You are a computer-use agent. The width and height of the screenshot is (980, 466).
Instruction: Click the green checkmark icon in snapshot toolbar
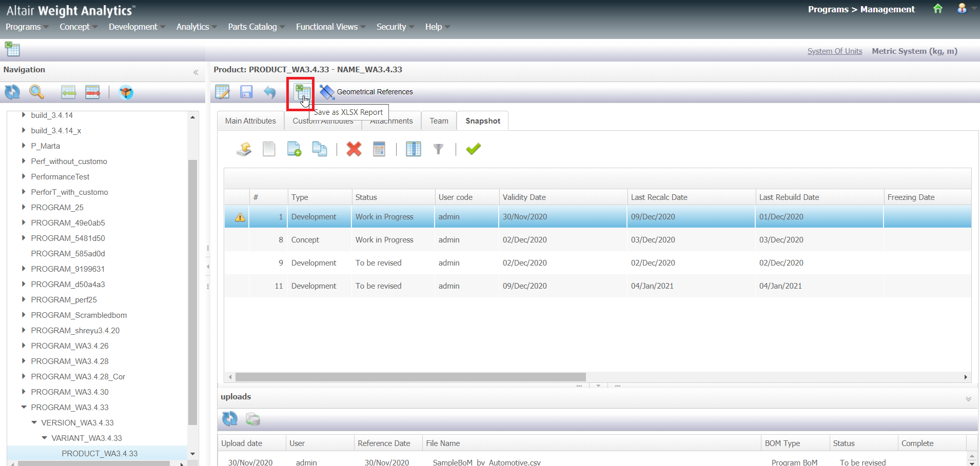tap(473, 149)
